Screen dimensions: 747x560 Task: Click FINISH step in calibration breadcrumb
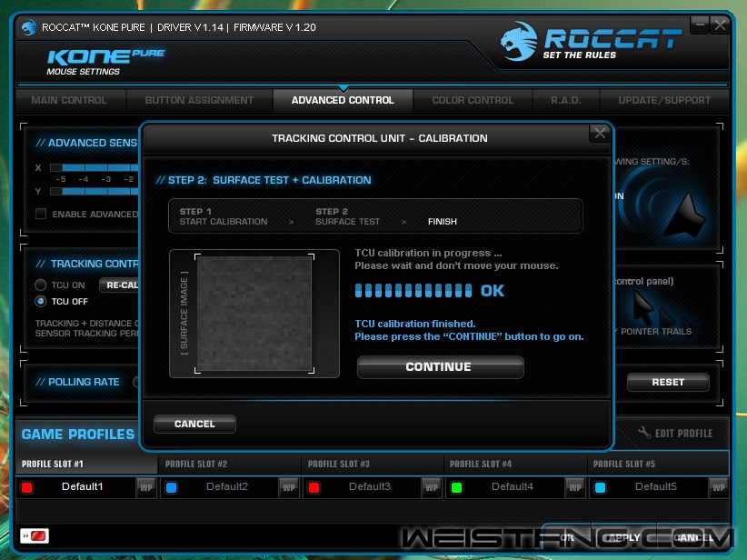point(442,222)
